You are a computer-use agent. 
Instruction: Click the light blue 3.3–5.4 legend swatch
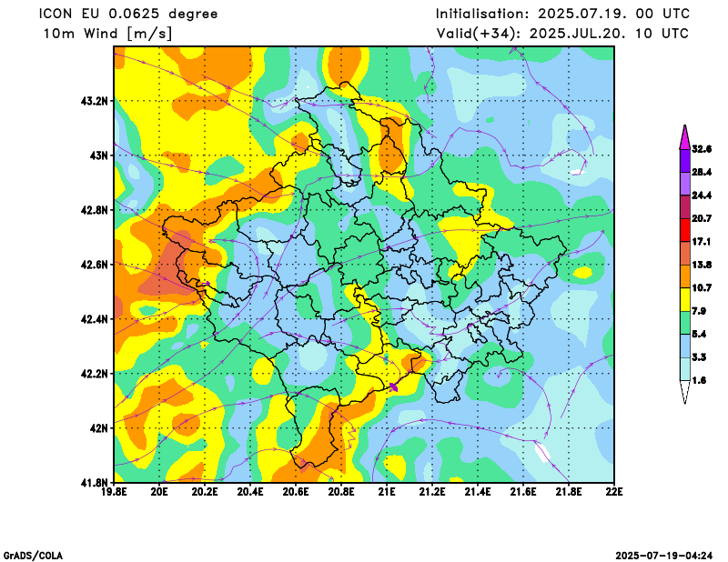[x=684, y=346]
